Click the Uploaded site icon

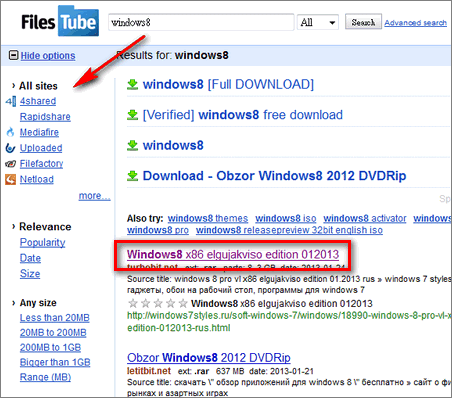click(11, 148)
